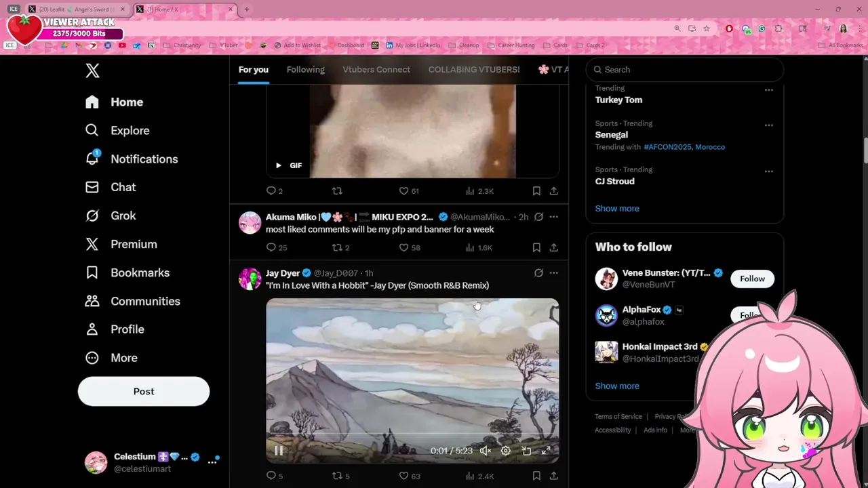The width and height of the screenshot is (868, 488).
Task: Like Jay Dyer's post with 63 likes
Action: point(409,476)
